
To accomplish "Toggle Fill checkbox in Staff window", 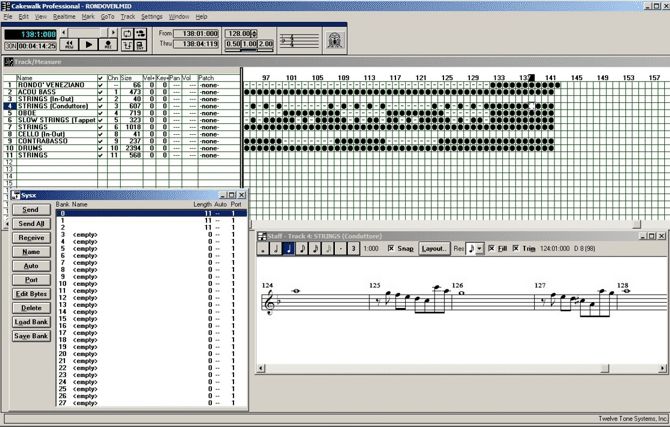I will [x=491, y=248].
